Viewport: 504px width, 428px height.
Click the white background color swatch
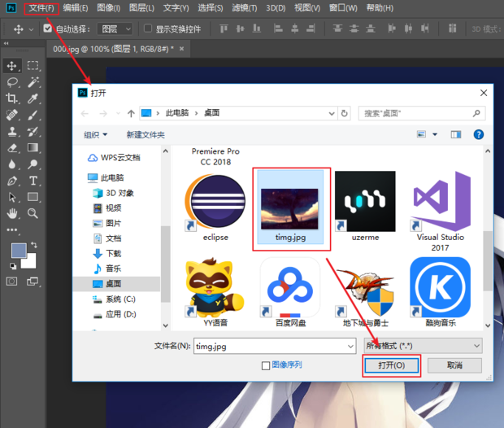pyautogui.click(x=30, y=263)
